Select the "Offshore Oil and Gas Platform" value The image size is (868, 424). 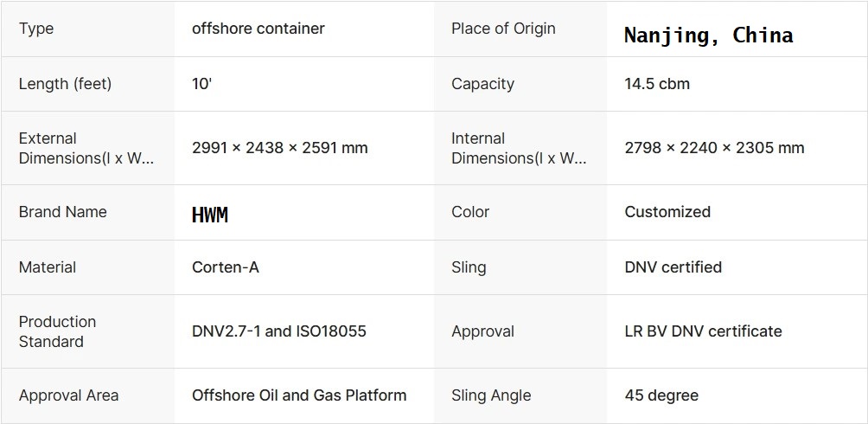(299, 395)
